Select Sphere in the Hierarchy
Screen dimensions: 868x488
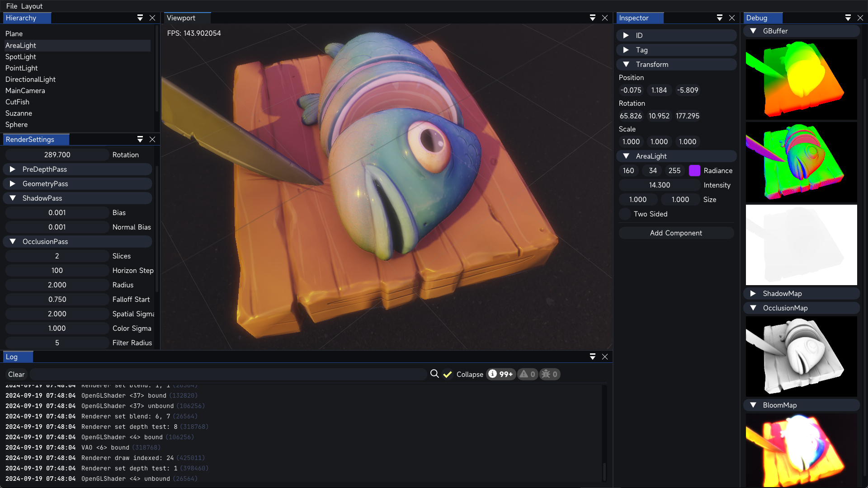coord(77,125)
